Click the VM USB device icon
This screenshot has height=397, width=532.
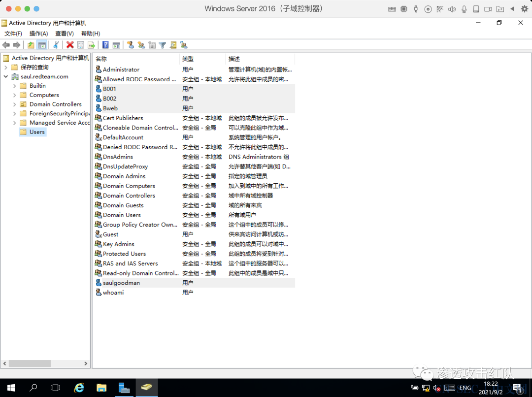click(416, 9)
